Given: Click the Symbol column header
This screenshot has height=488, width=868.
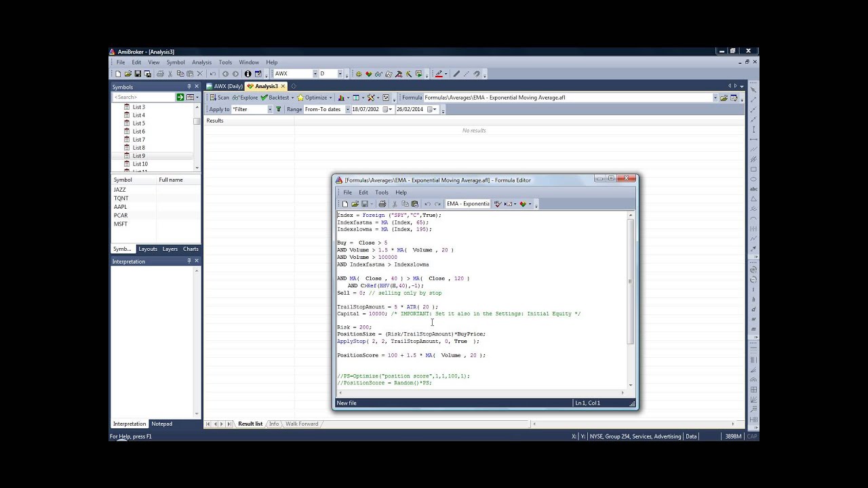Looking at the screenshot, I should (134, 180).
